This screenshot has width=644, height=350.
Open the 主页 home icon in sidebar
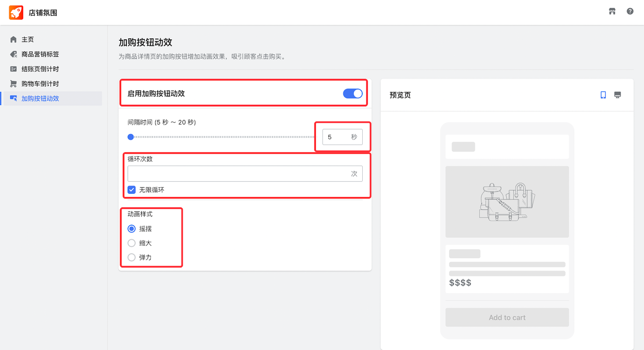(x=13, y=39)
